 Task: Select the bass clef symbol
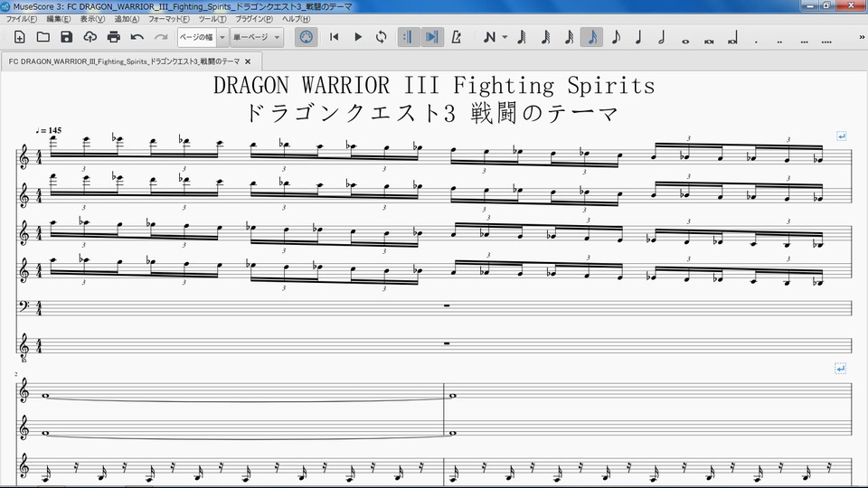click(x=24, y=306)
